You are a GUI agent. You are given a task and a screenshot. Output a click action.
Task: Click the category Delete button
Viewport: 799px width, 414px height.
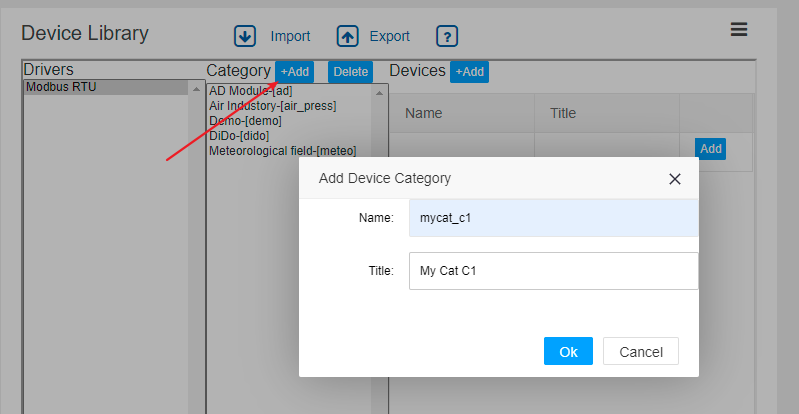point(351,72)
